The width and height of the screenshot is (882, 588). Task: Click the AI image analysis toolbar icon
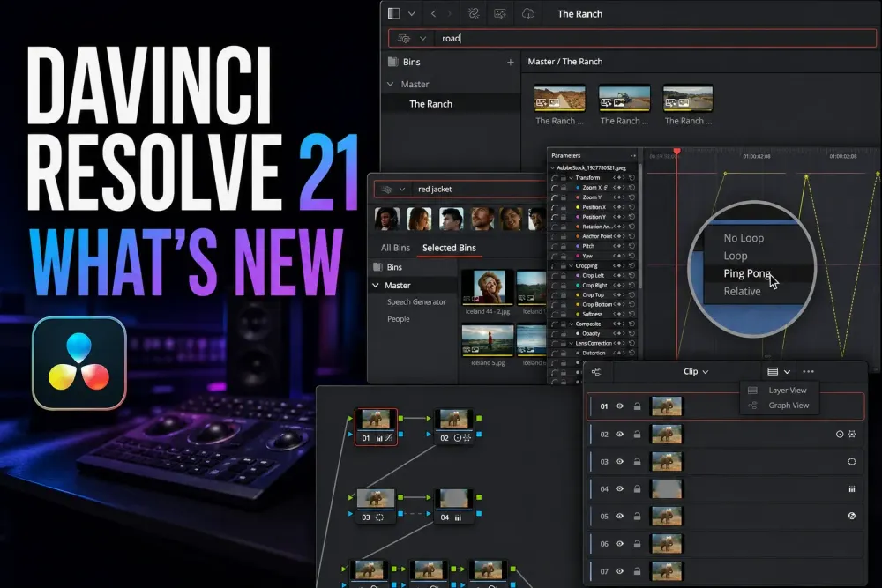[x=500, y=13]
